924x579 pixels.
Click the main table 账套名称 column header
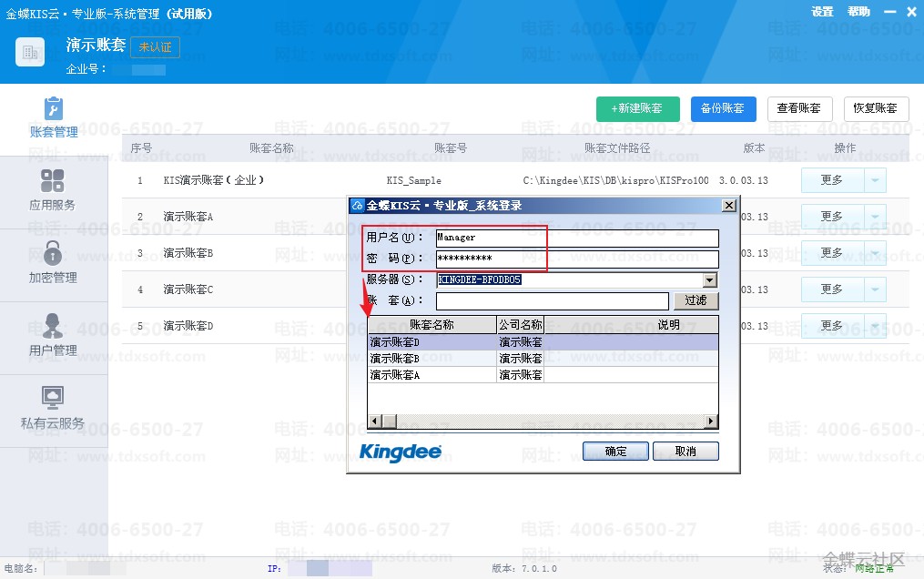click(271, 148)
